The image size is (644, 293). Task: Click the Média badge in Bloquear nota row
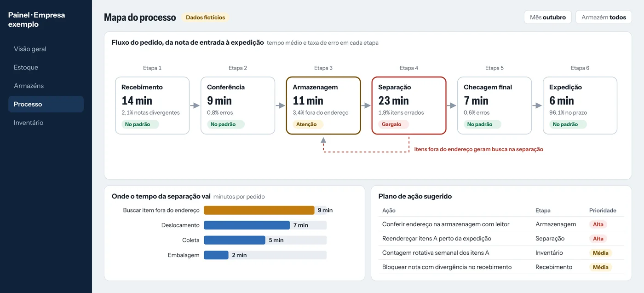tap(601, 267)
